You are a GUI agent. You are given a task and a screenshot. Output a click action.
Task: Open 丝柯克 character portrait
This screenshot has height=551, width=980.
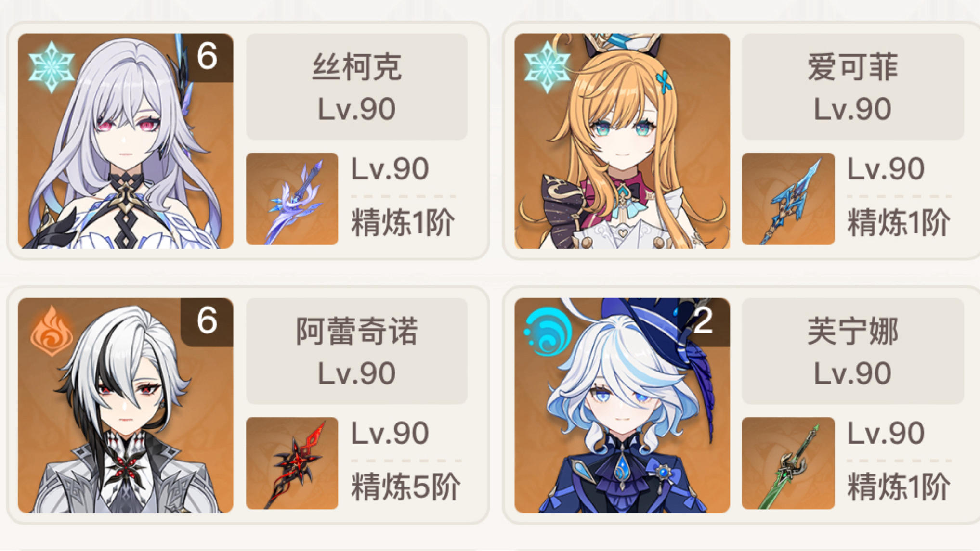[126, 141]
